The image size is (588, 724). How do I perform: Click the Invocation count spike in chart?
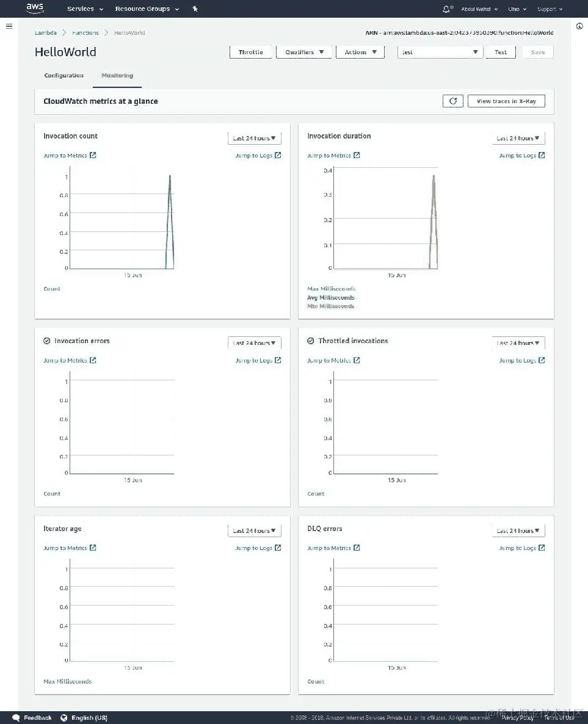[170, 222]
